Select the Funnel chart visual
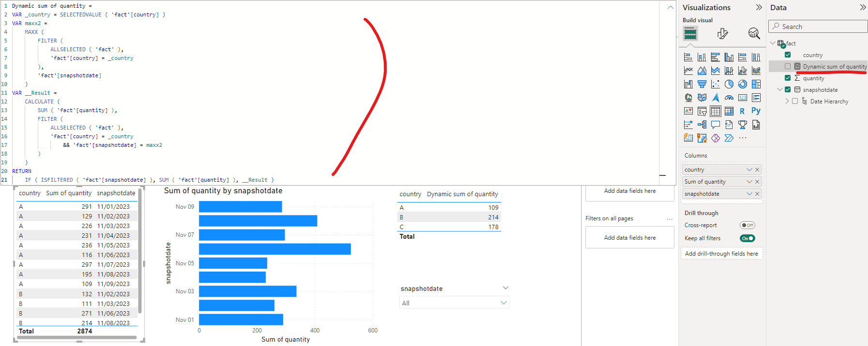868x346 pixels. (x=702, y=84)
